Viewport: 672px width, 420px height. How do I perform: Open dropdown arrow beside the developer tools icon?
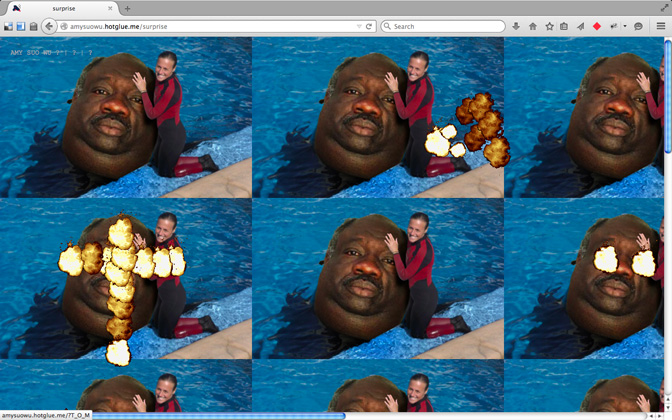(625, 27)
